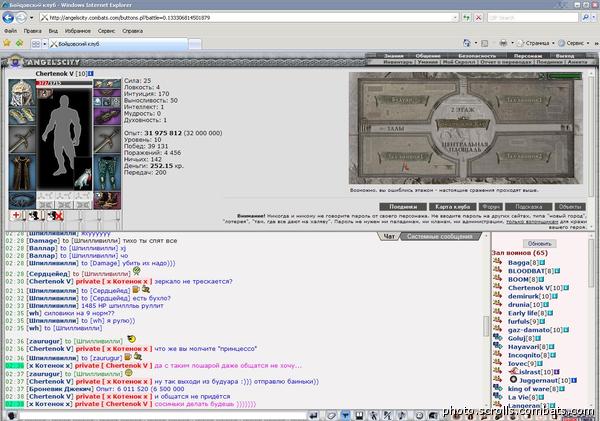Click the Stop loading red X icon
The height and width of the screenshot is (421, 600).
pyautogui.click(x=478, y=18)
